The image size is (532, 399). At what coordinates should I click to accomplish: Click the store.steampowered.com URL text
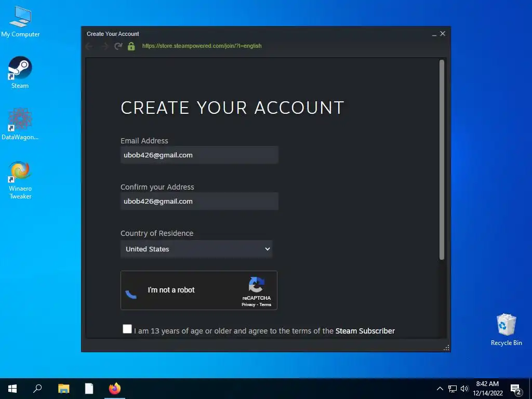tap(202, 46)
